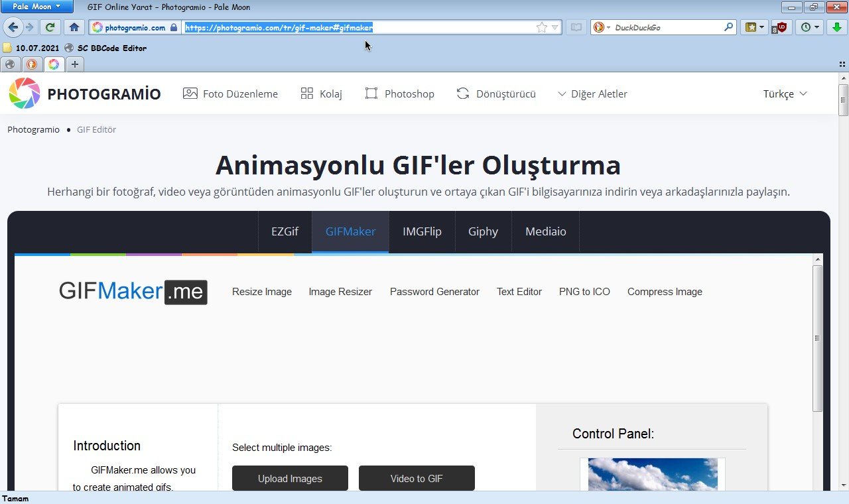Screen dimensions: 849x504
Task: Go back with the browser back arrow
Action: 13,27
